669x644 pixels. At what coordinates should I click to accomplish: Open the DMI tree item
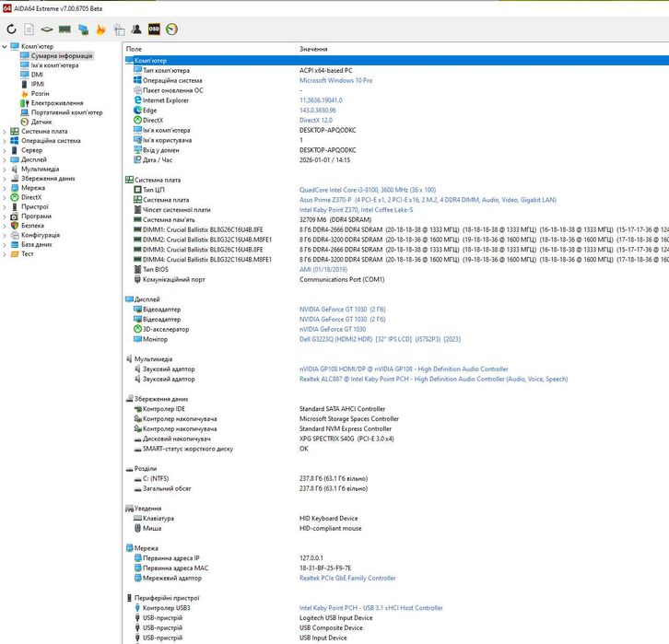click(x=37, y=75)
